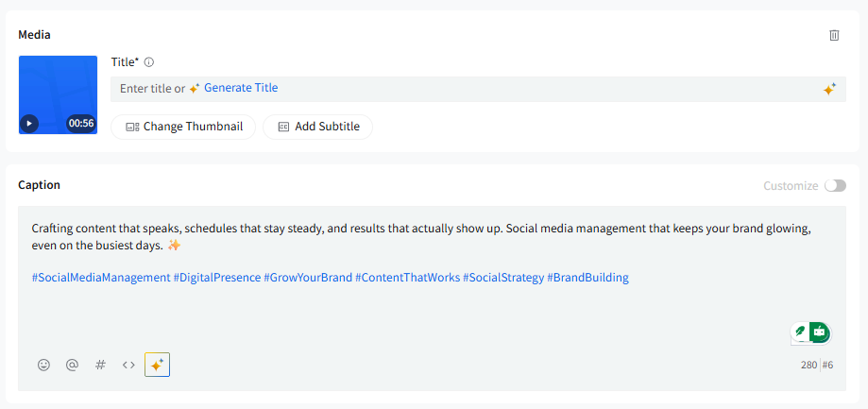Click the #BrandBuilding hashtag
Viewport: 868px width, 409px height.
[587, 278]
